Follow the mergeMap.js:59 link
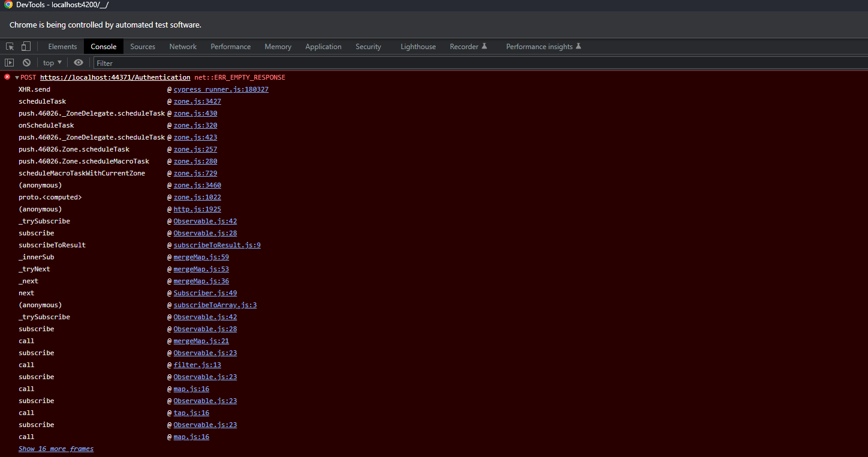The image size is (868, 457). (x=201, y=257)
